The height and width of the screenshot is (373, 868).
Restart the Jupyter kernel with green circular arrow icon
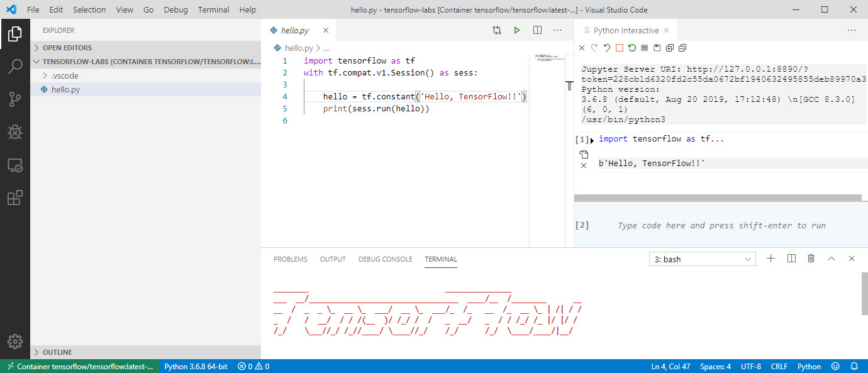coord(632,47)
